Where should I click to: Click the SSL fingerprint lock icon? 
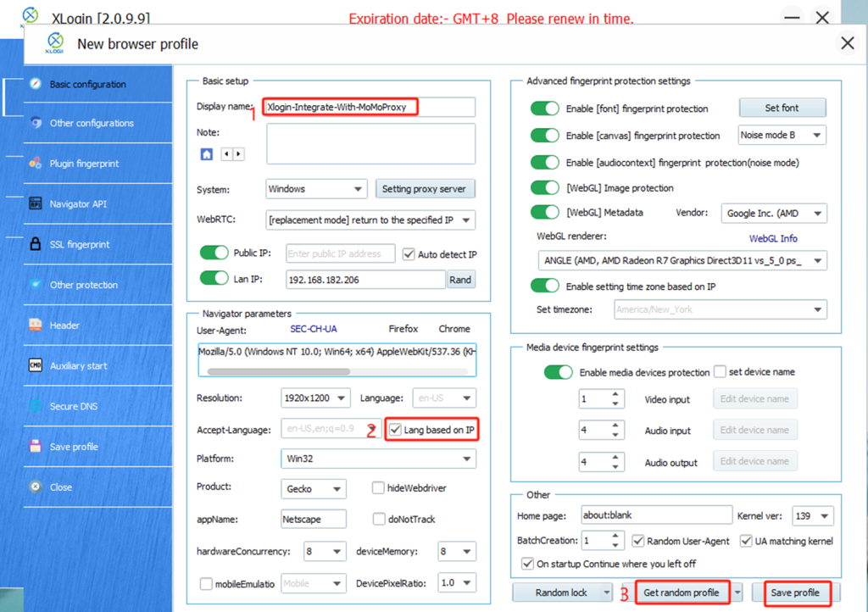35,245
